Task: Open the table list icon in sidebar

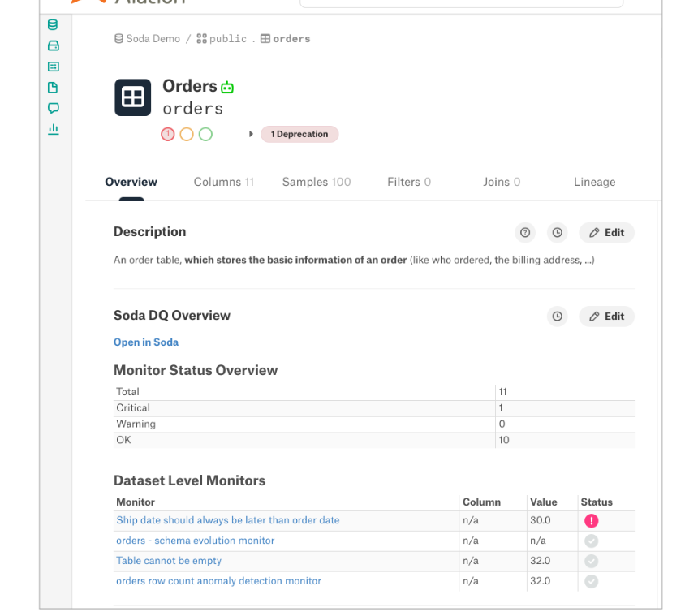Action: [54, 67]
